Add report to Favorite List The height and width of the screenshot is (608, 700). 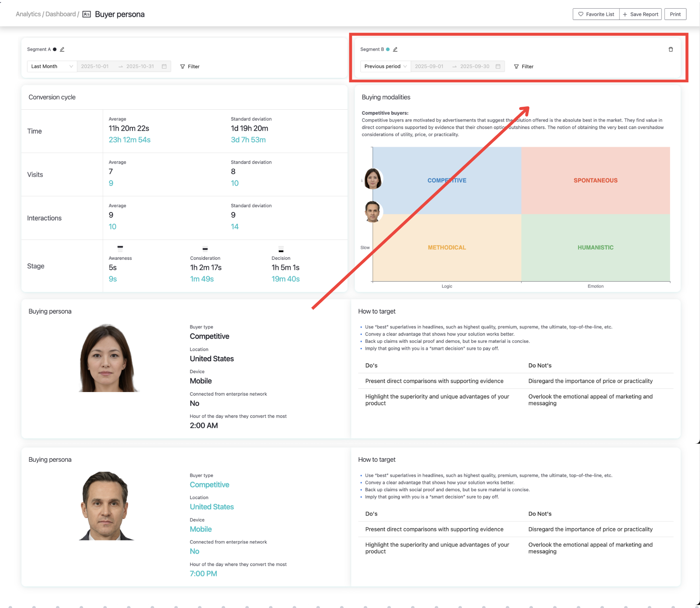(x=596, y=14)
